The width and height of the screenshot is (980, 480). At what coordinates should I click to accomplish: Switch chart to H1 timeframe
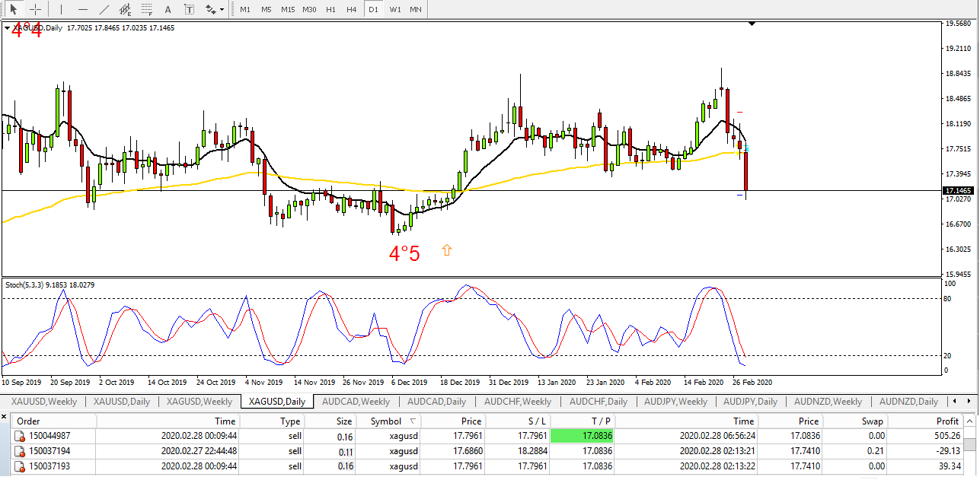[330, 9]
